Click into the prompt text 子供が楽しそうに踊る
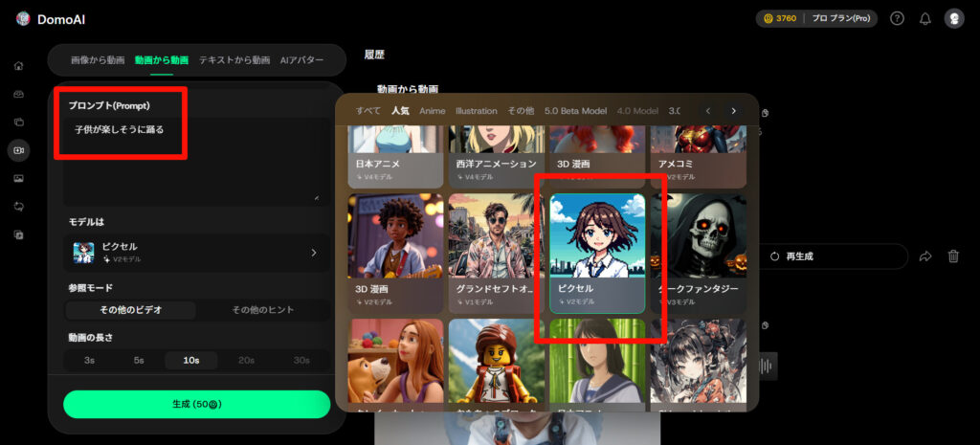 (120, 130)
